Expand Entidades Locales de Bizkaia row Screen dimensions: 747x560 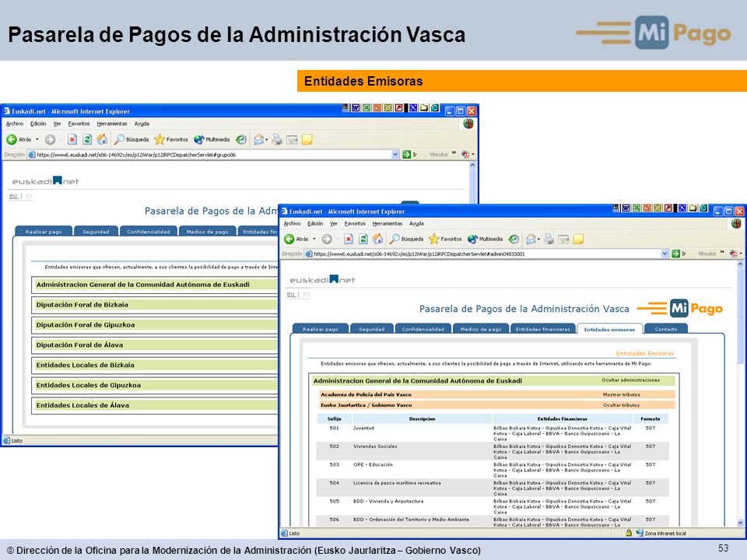[155, 366]
